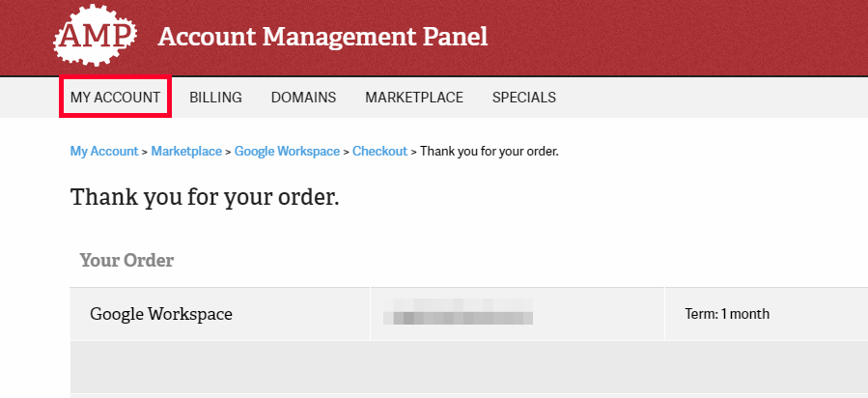The height and width of the screenshot is (398, 868).
Task: Click the final breadcrumb text after Checkout
Action: click(x=490, y=152)
